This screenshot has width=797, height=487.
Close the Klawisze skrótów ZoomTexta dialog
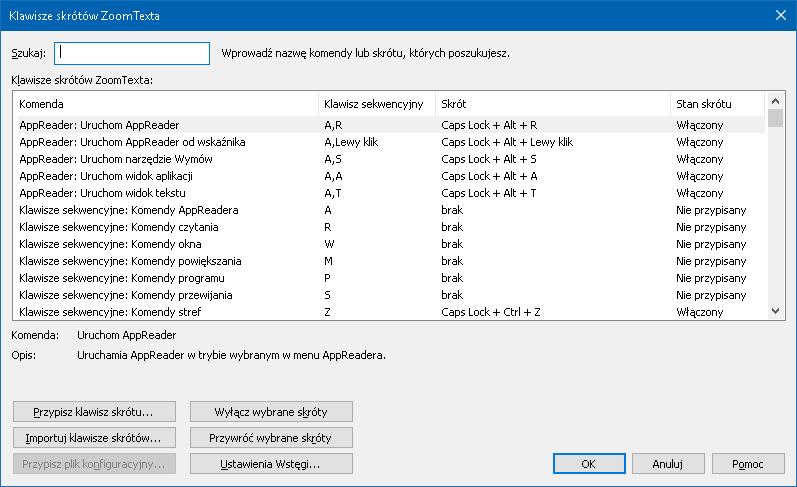coord(781,15)
